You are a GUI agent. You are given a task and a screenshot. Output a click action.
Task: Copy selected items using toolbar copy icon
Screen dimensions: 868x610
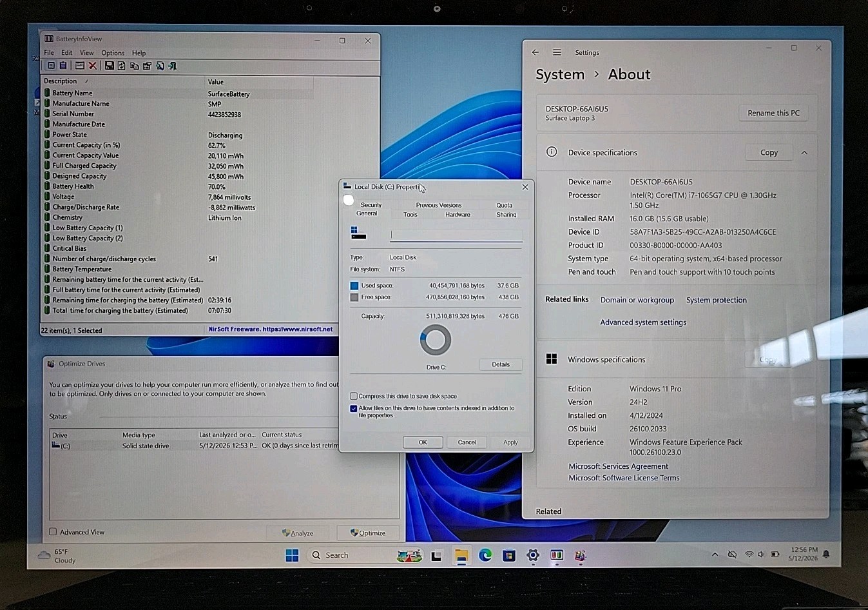pyautogui.click(x=135, y=66)
